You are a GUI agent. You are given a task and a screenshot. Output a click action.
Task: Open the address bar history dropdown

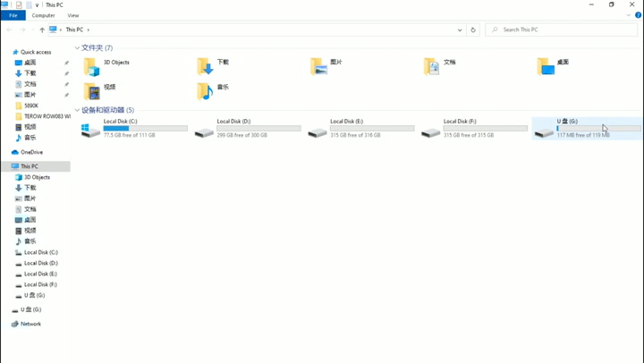click(x=460, y=30)
